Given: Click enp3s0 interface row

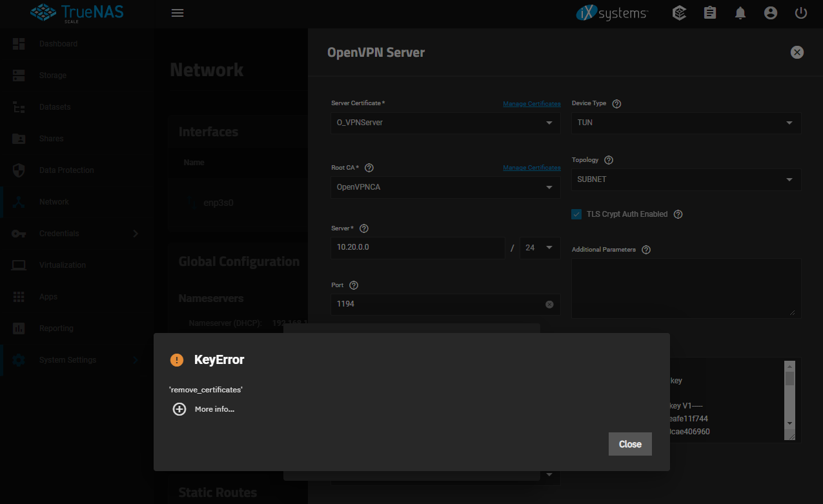Looking at the screenshot, I should [238, 203].
